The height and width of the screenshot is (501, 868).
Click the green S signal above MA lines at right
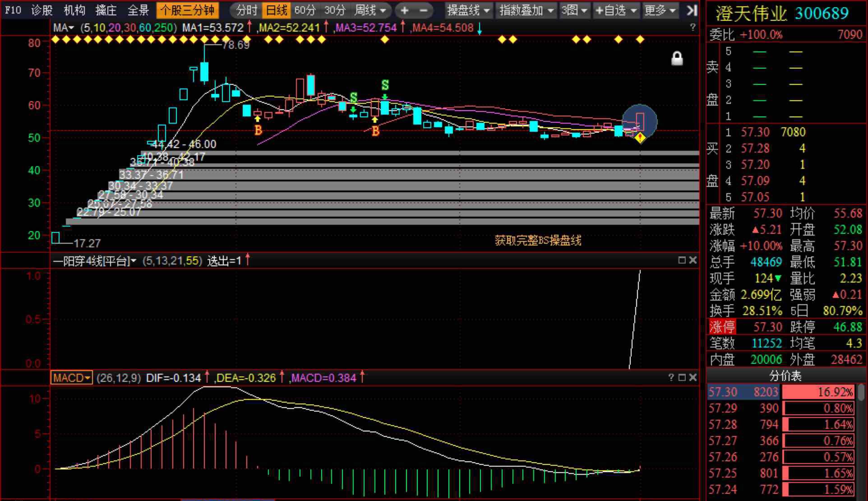385,85
